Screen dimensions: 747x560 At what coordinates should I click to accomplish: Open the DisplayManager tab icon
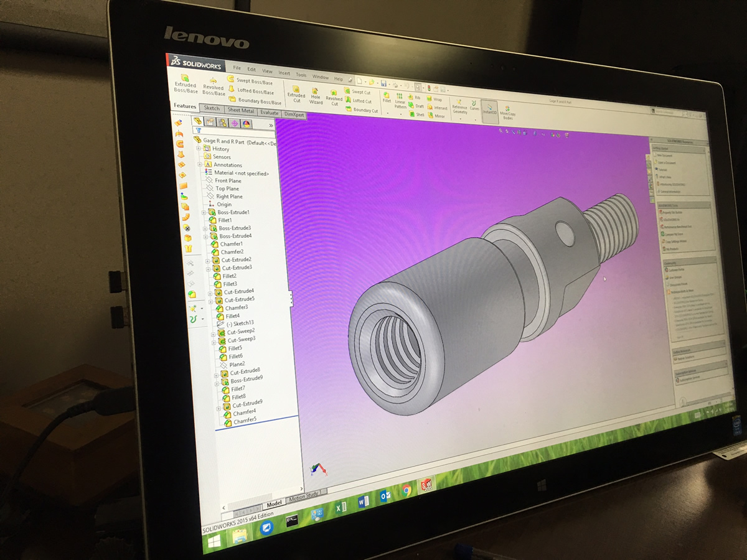pos(246,124)
